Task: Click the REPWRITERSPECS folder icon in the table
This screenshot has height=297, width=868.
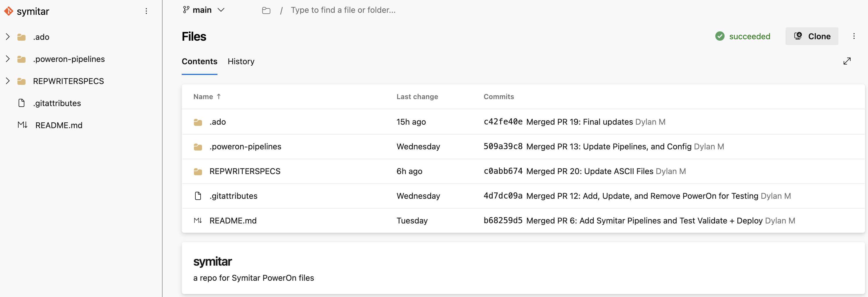Action: (198, 171)
